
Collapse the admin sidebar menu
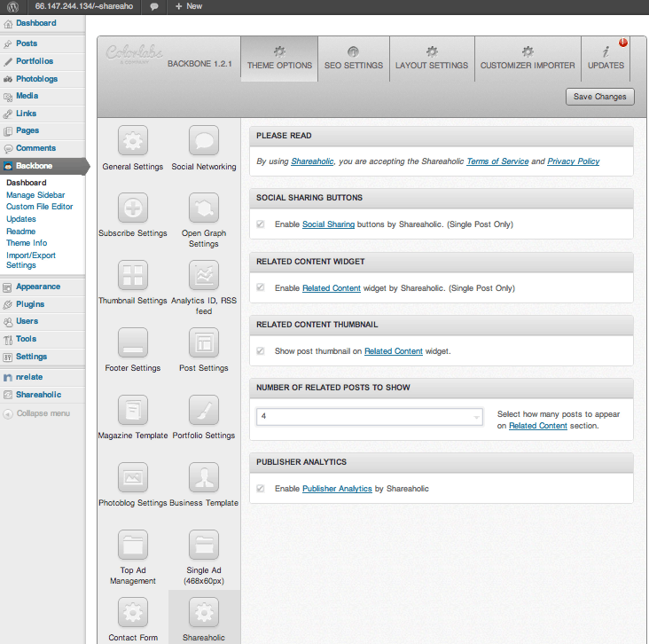point(37,413)
